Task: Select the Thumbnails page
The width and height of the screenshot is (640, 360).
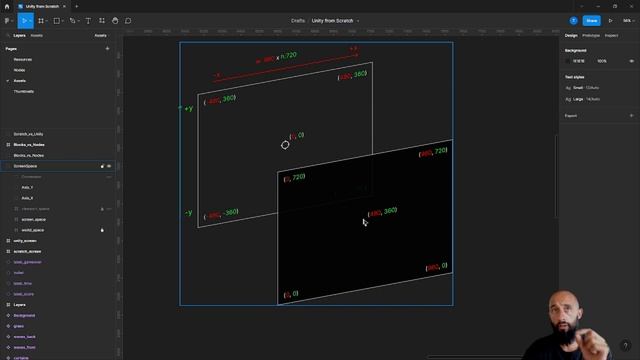Action: (24, 91)
